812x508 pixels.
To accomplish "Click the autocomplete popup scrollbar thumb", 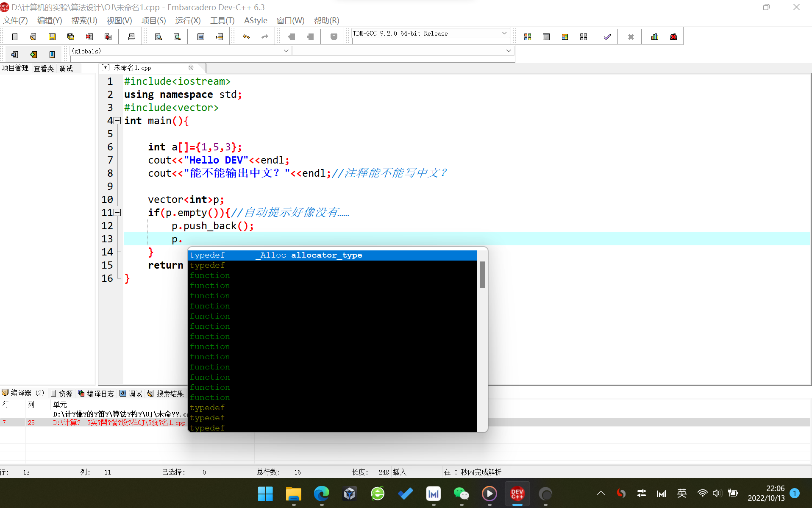I will pyautogui.click(x=482, y=275).
